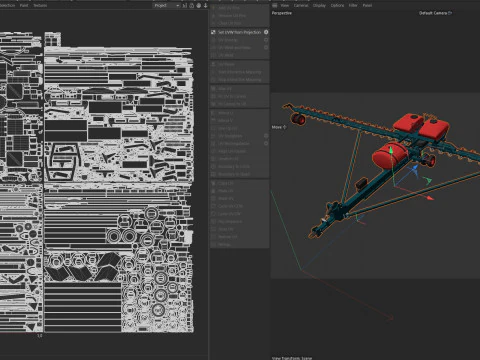The image size is (480, 360).
Task: Open the viewport Cameras menu
Action: click(301, 5)
